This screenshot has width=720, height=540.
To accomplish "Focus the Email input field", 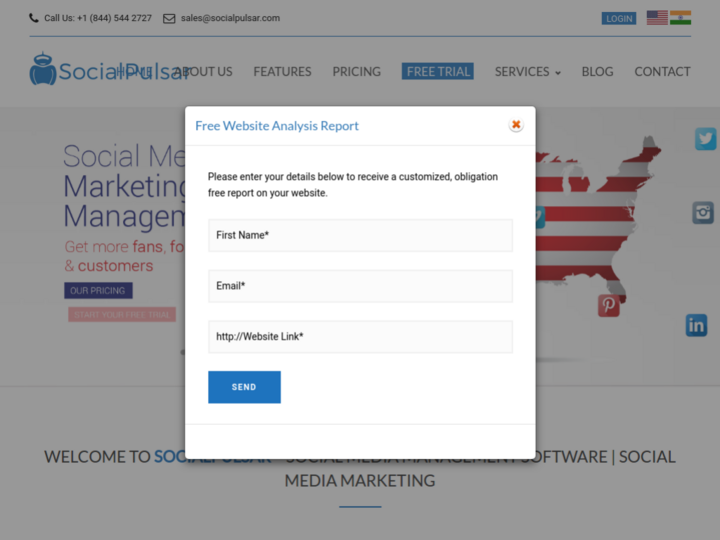I will 360,286.
